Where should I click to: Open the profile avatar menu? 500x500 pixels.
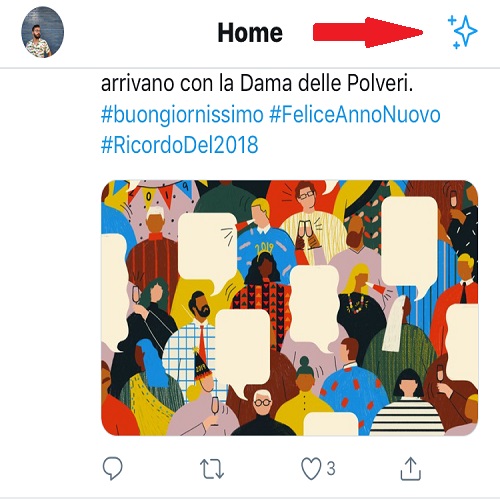click(x=43, y=32)
